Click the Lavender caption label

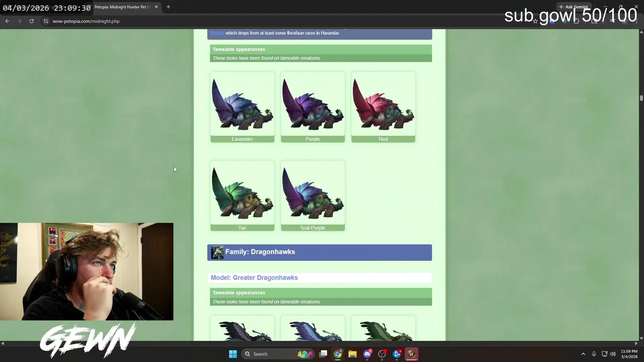pos(242,139)
